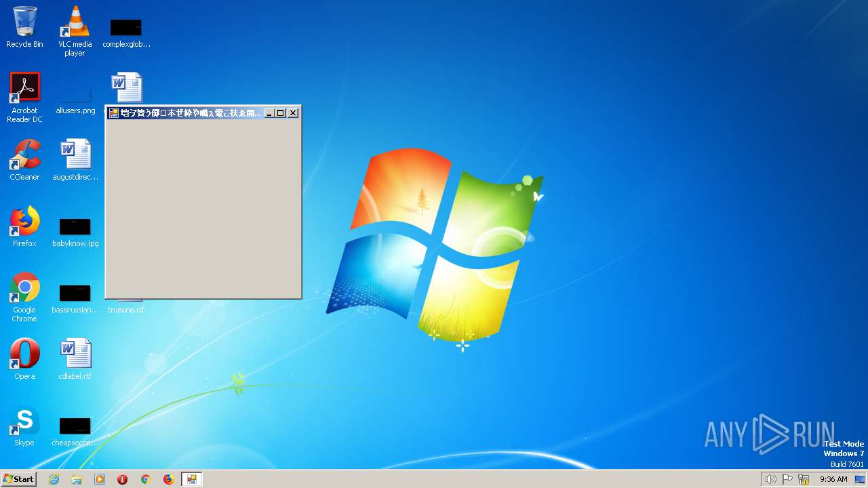Screen dimensions: 868x488
Task: Click the network tray icon
Action: [x=804, y=479]
